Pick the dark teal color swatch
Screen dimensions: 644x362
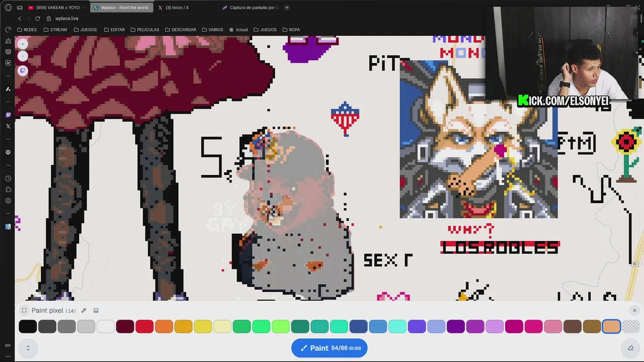coord(300,327)
